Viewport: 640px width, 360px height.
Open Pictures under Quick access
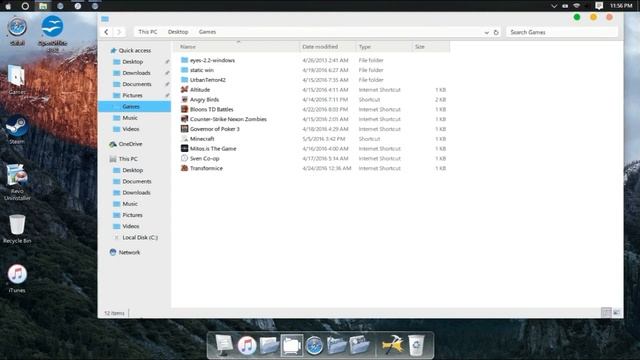132,95
